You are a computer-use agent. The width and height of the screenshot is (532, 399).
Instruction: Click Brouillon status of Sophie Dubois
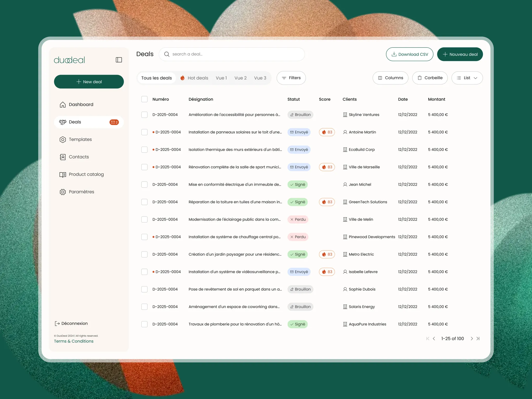tap(300, 289)
